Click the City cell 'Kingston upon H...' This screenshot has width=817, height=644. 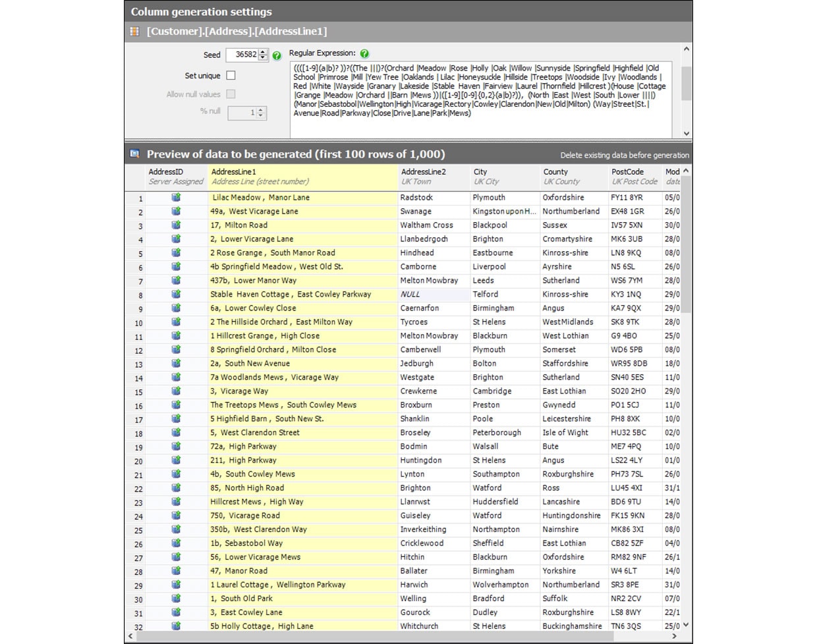coord(505,211)
